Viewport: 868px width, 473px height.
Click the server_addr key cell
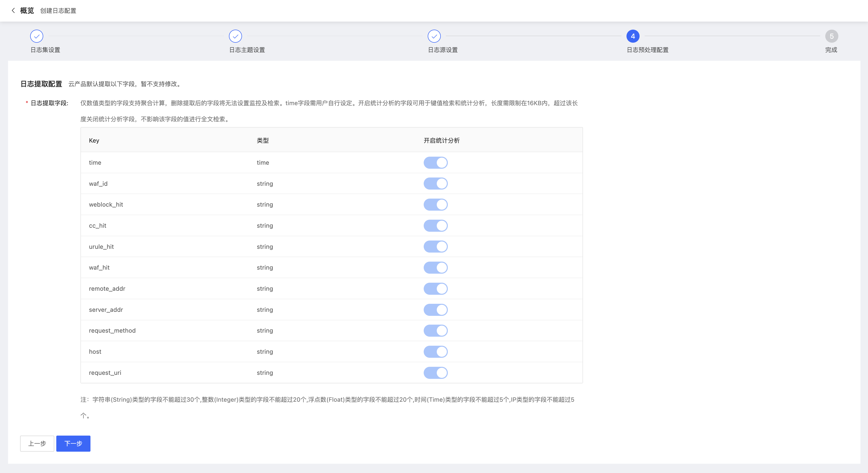pos(106,310)
